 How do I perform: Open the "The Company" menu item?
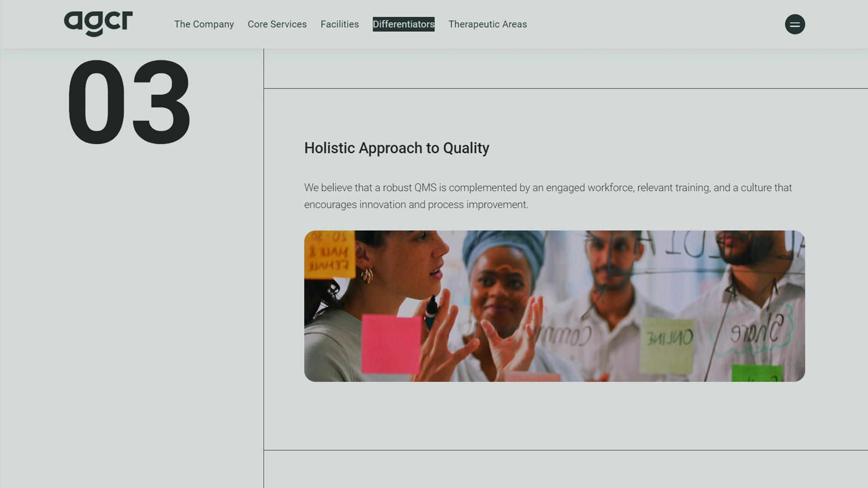[x=204, y=24]
